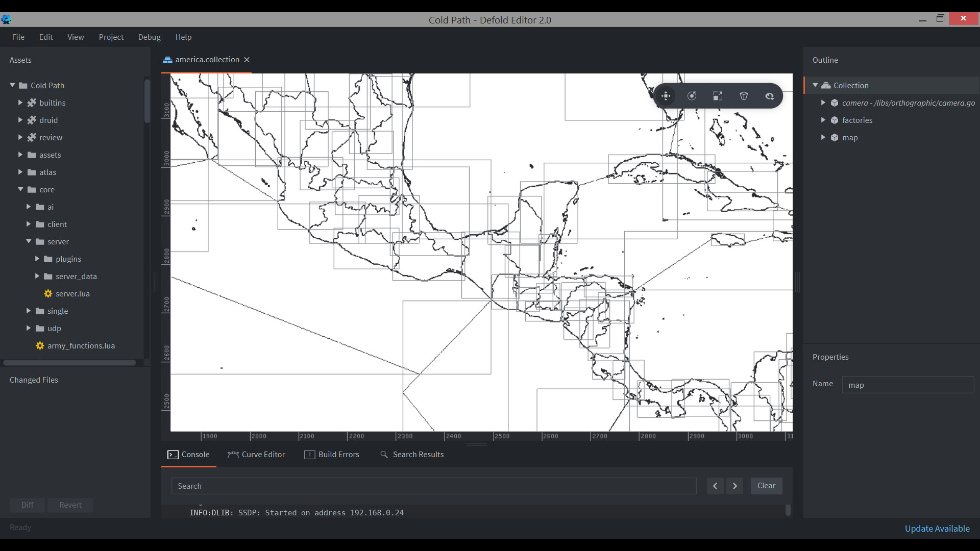Open the Debug menu
The height and width of the screenshot is (551, 980).
(149, 37)
